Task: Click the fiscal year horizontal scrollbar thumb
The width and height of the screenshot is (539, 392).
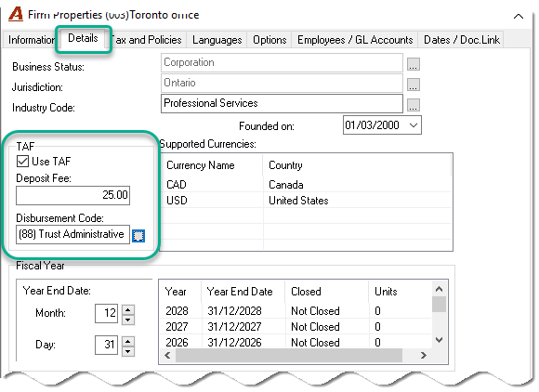Action: (289, 355)
